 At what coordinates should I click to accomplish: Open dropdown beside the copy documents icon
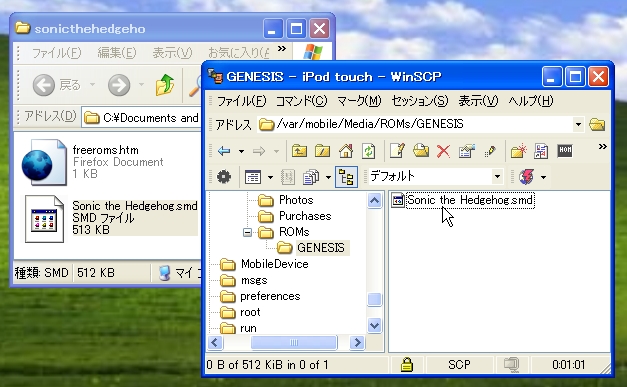pos(328,177)
